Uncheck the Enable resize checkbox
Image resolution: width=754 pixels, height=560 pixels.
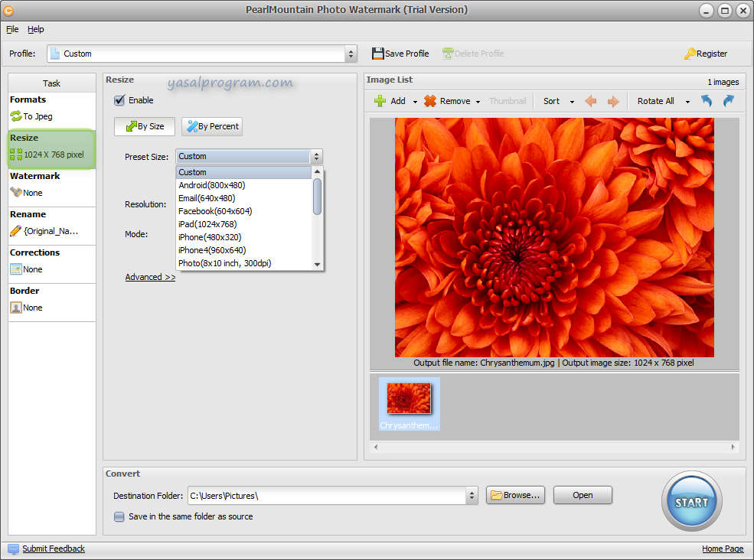(119, 100)
